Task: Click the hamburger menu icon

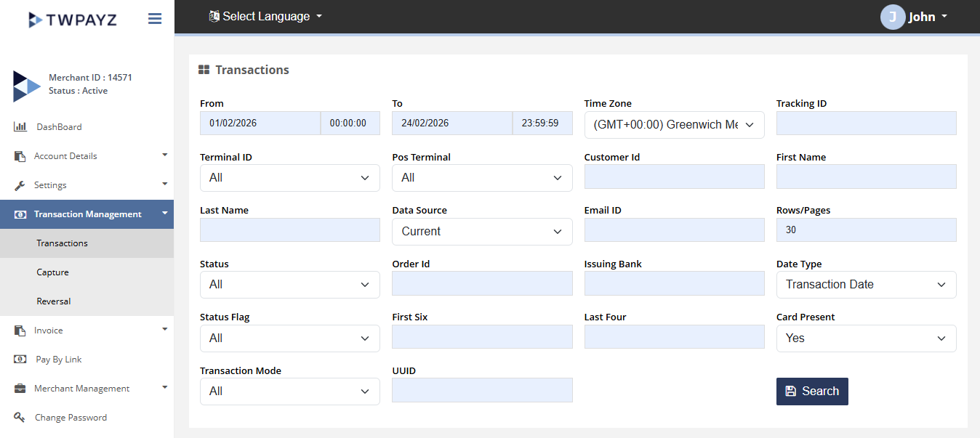Action: (x=155, y=19)
